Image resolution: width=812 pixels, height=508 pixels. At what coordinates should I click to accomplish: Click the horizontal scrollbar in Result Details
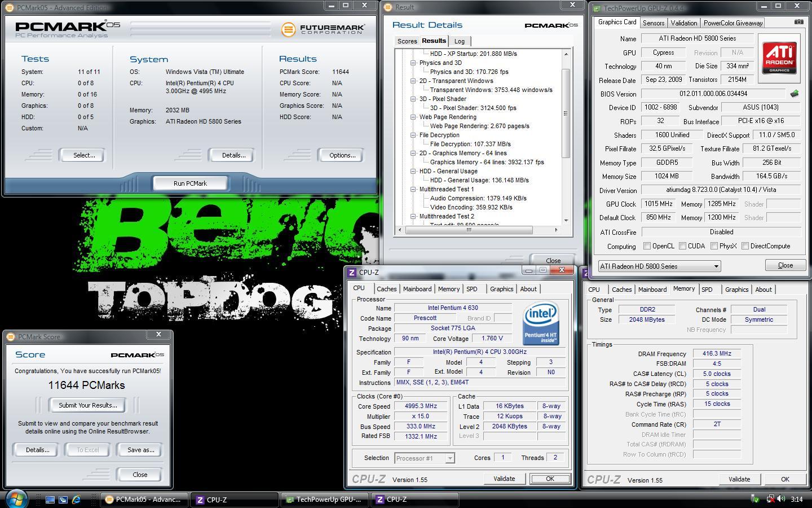(x=469, y=230)
